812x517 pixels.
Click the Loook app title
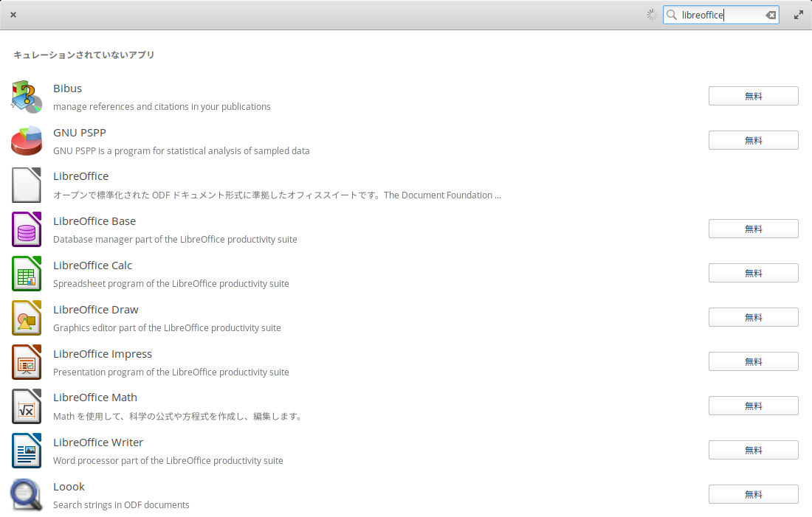click(69, 487)
